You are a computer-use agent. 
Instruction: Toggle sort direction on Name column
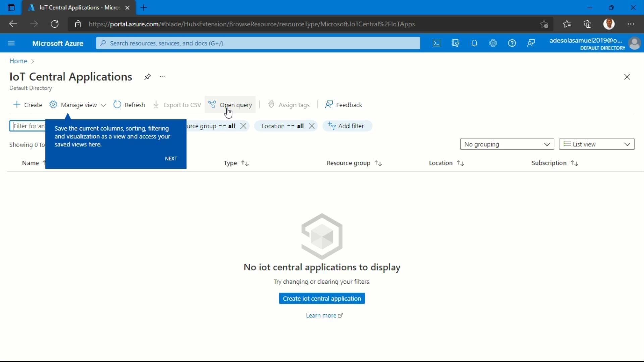click(x=44, y=163)
